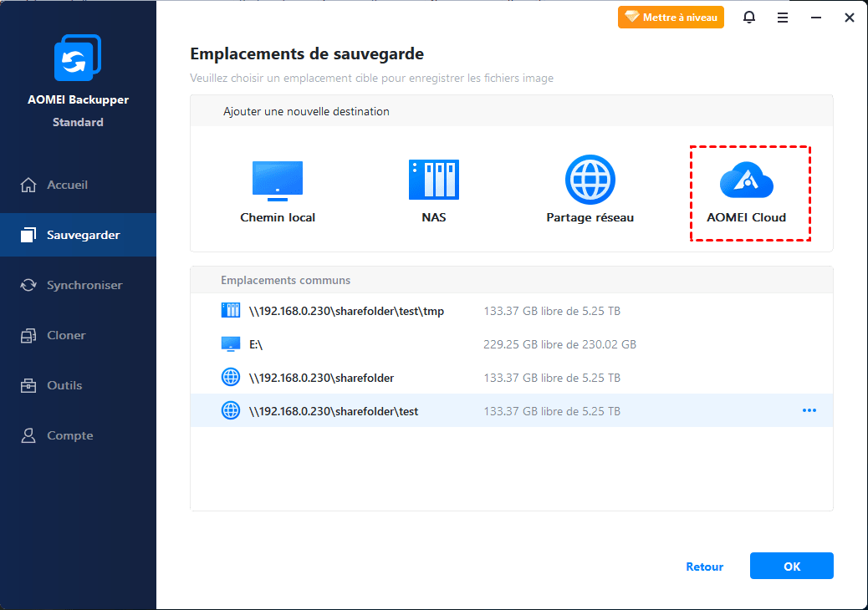Click the Sauvegarder sidebar icon
868x610 pixels.
[28, 235]
